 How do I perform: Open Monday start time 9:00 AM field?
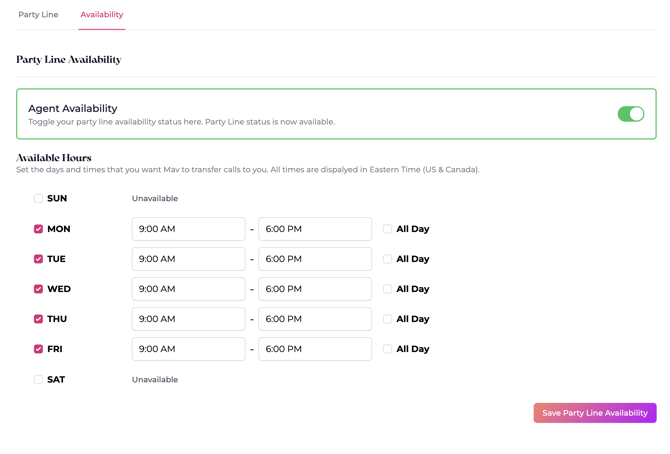(x=188, y=229)
